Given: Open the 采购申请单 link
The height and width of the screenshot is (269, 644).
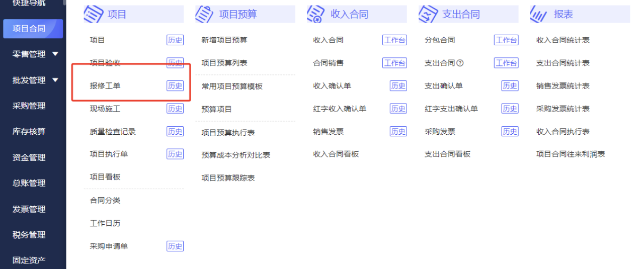Looking at the screenshot, I should (109, 246).
